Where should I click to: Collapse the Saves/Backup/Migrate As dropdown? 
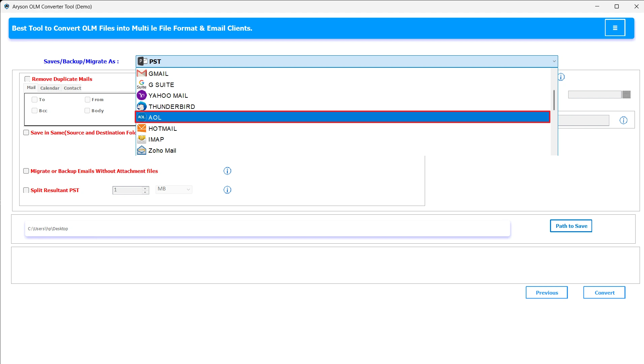554,61
